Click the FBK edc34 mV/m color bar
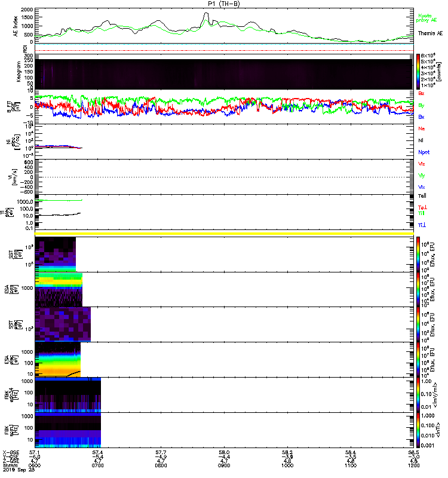This screenshot has height=478, width=448. click(x=418, y=395)
